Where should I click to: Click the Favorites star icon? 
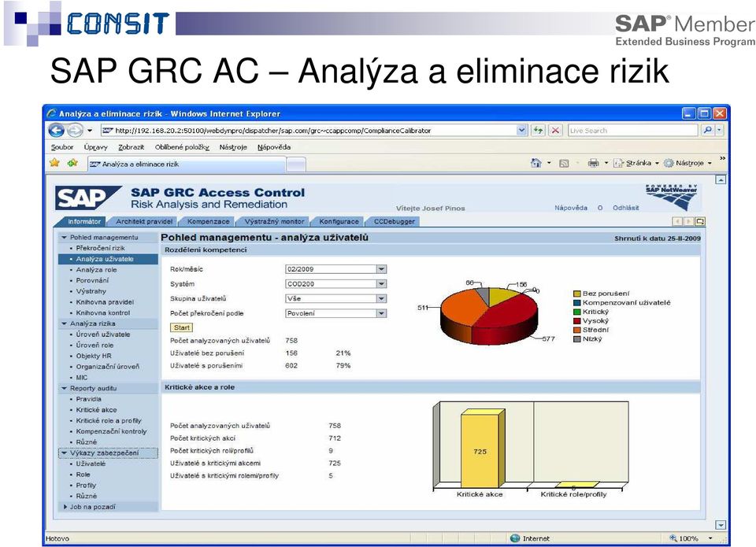[54, 163]
